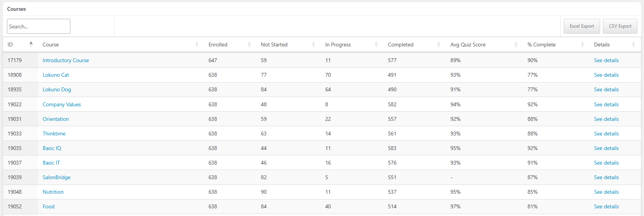Sort by Enrolled column arrows
This screenshot has width=644, height=216.
pos(249,45)
